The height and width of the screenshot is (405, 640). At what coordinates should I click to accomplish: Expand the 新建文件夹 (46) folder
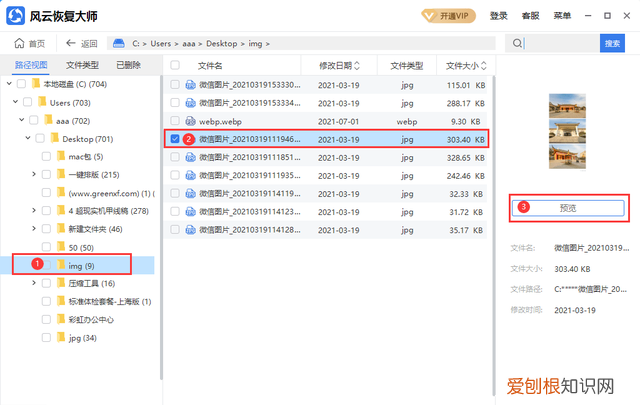[x=34, y=229]
